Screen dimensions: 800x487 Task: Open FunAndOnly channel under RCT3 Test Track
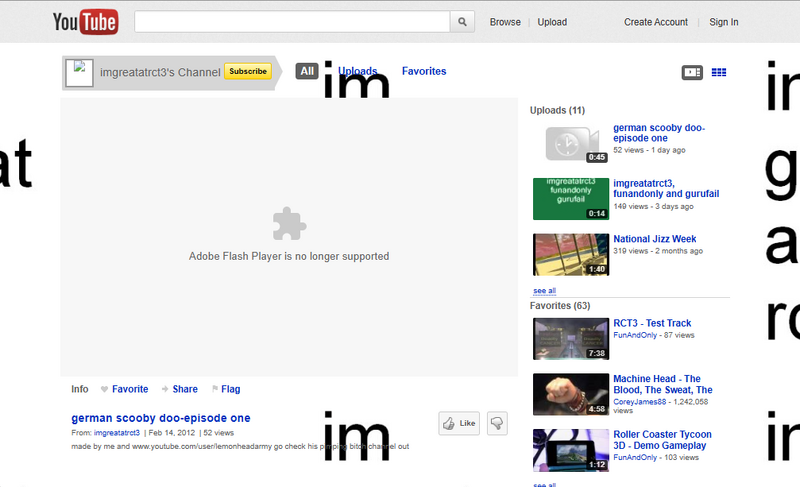[x=635, y=335]
